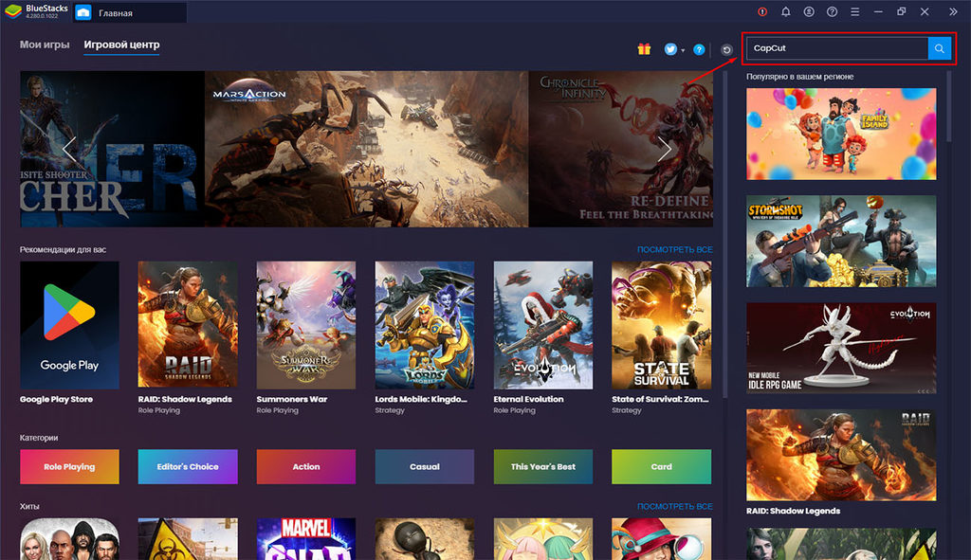This screenshot has width=971, height=560.
Task: Open the wrestlers game icon under Хиты
Action: tap(69, 539)
